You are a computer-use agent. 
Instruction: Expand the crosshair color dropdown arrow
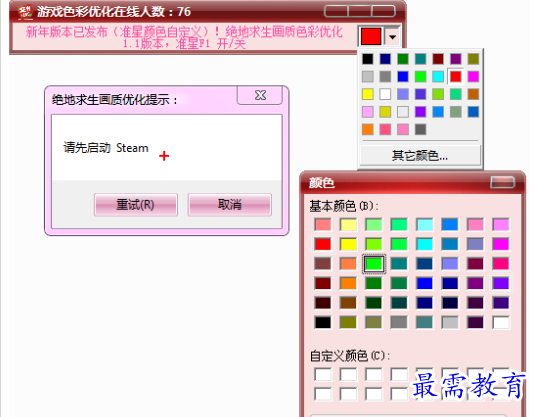[392, 36]
